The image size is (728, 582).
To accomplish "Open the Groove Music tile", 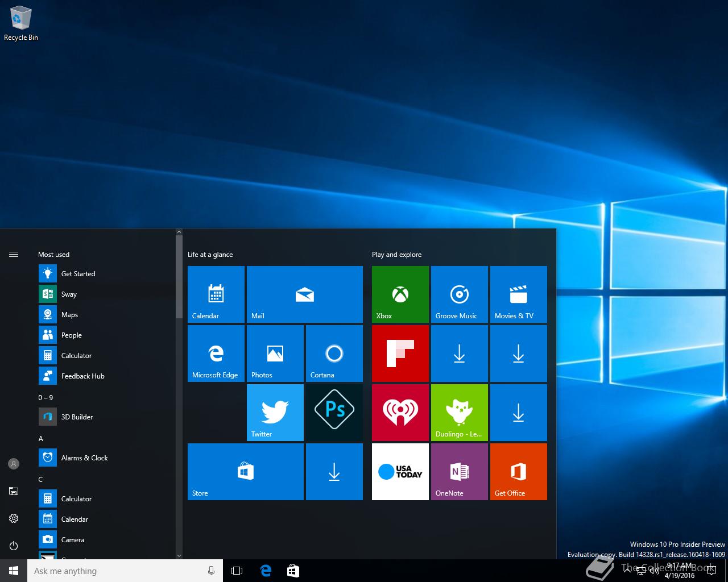I will (460, 294).
